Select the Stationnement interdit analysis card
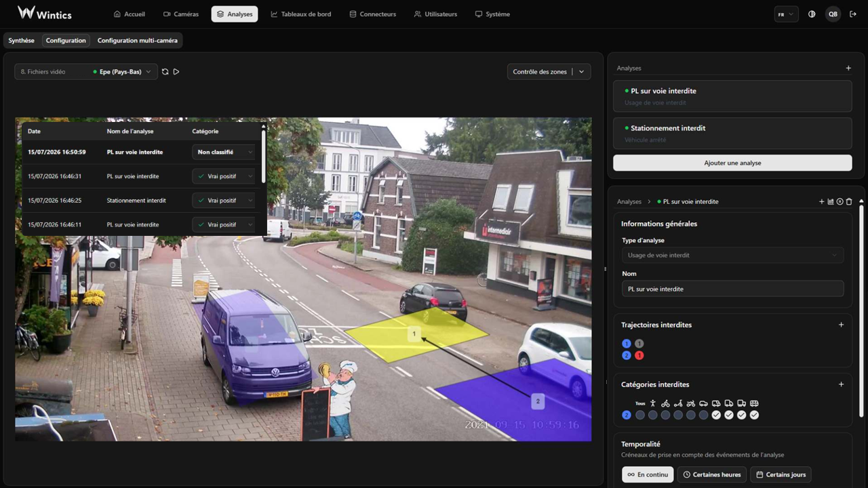The height and width of the screenshot is (488, 868). point(732,133)
